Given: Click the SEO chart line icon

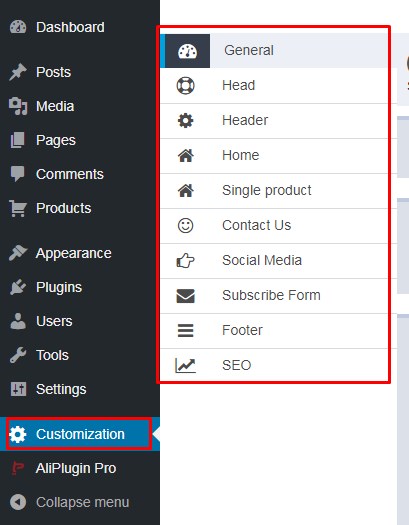Looking at the screenshot, I should click(x=185, y=365).
